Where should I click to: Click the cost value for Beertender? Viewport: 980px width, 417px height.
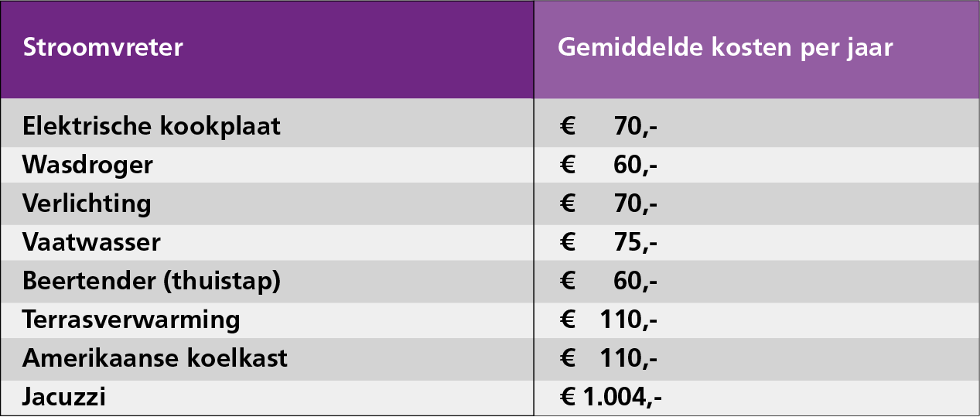pyautogui.click(x=609, y=281)
